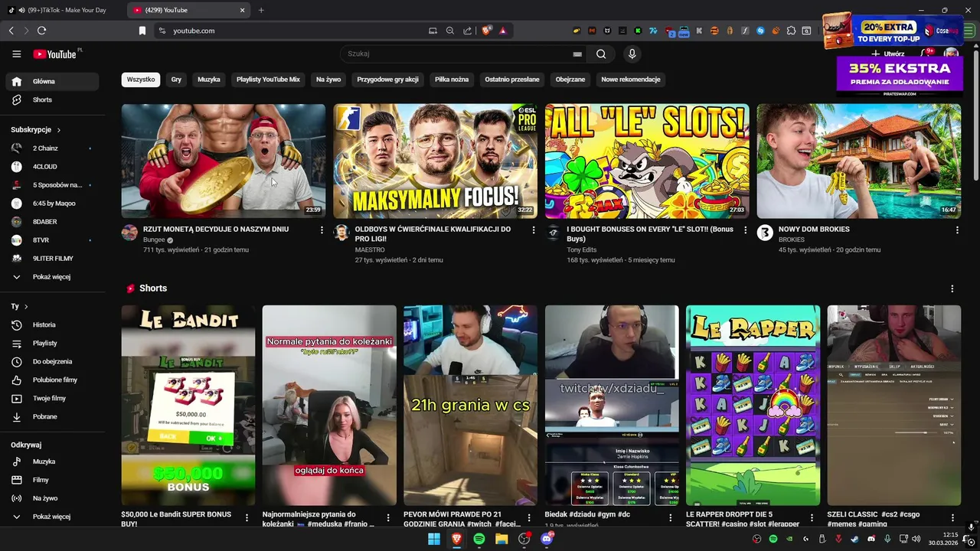
Task: Click the YouTube logo
Action: pyautogui.click(x=56, y=54)
